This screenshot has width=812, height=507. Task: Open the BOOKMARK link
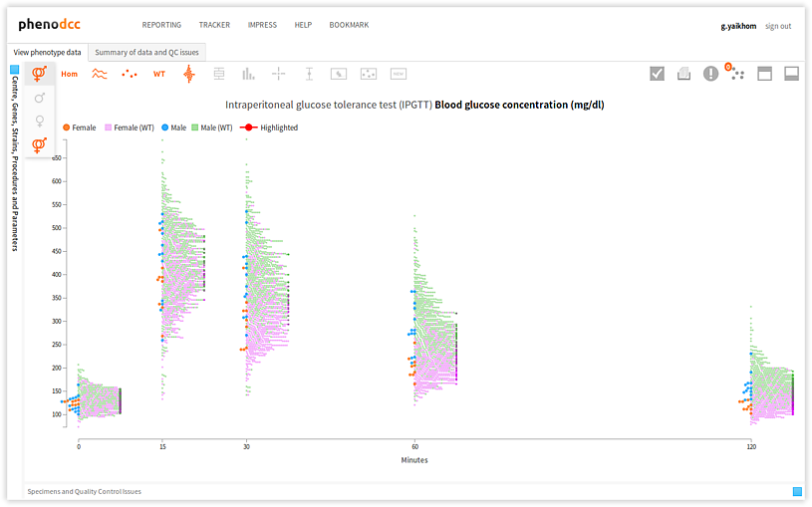coord(349,25)
